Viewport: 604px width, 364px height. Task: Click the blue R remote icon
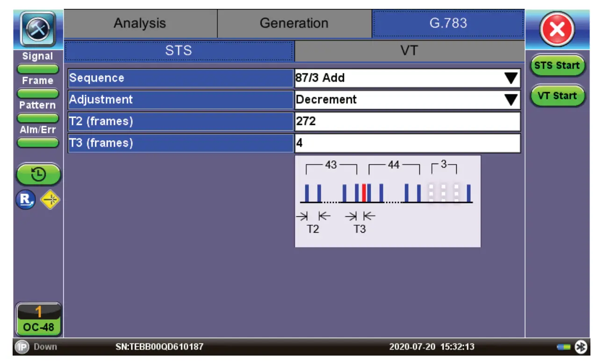tap(26, 200)
